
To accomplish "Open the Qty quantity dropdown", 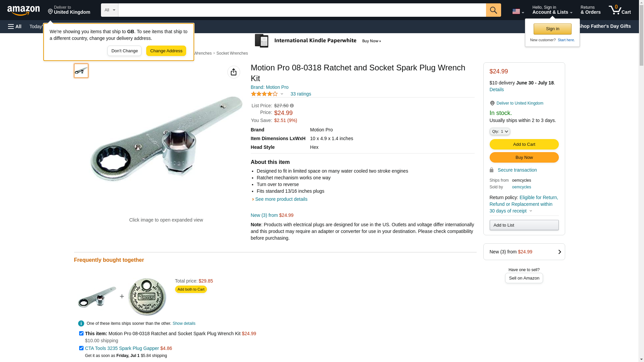I will [x=499, y=131].
